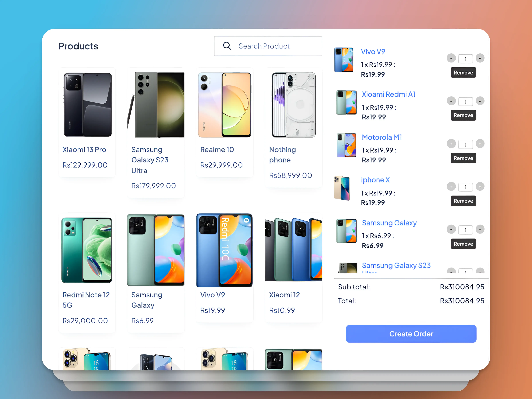Decrease Motorola M1 quantity

(451, 144)
